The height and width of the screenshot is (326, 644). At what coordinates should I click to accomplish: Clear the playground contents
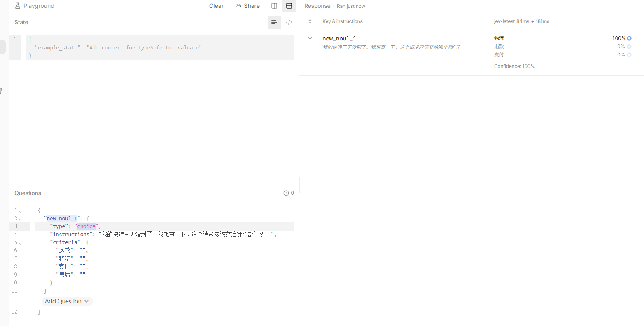click(216, 6)
